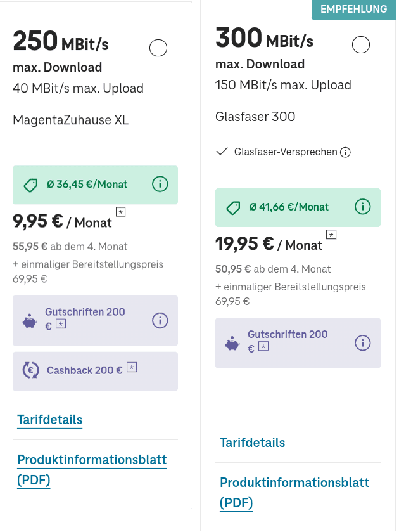The image size is (399, 532).
Task: Click the cashback euro-arrows icon
Action: pyautogui.click(x=30, y=370)
